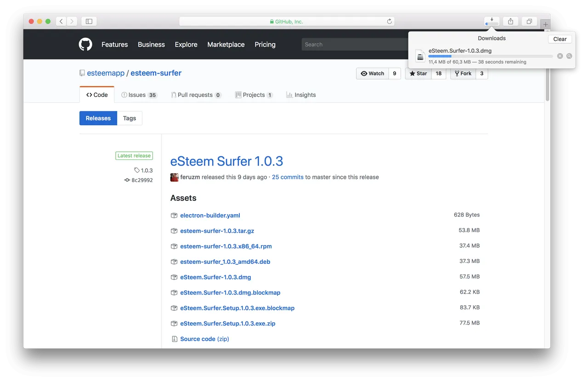Download esteem-surfer-1.0.3.tar.gz
The image size is (588, 382).
click(217, 231)
